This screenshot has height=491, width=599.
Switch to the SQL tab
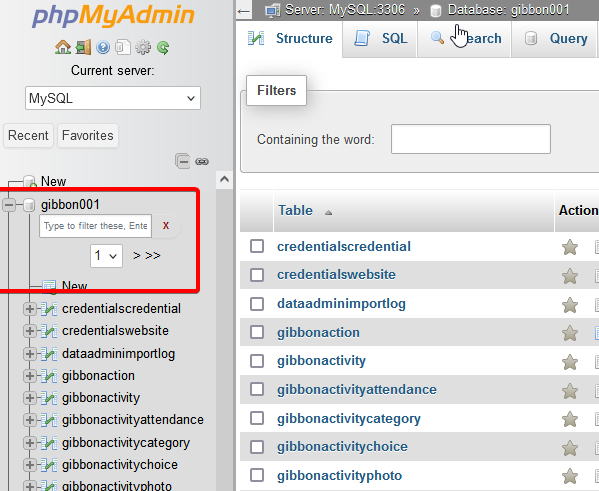pos(380,39)
